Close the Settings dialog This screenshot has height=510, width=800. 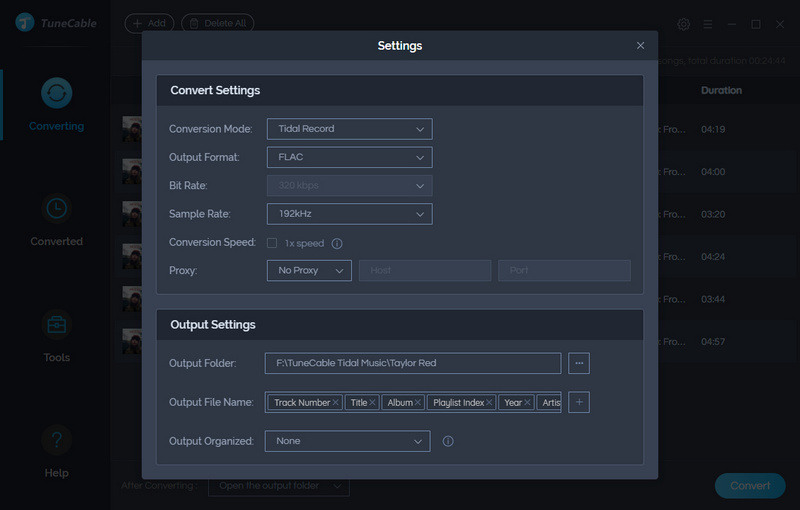[640, 46]
